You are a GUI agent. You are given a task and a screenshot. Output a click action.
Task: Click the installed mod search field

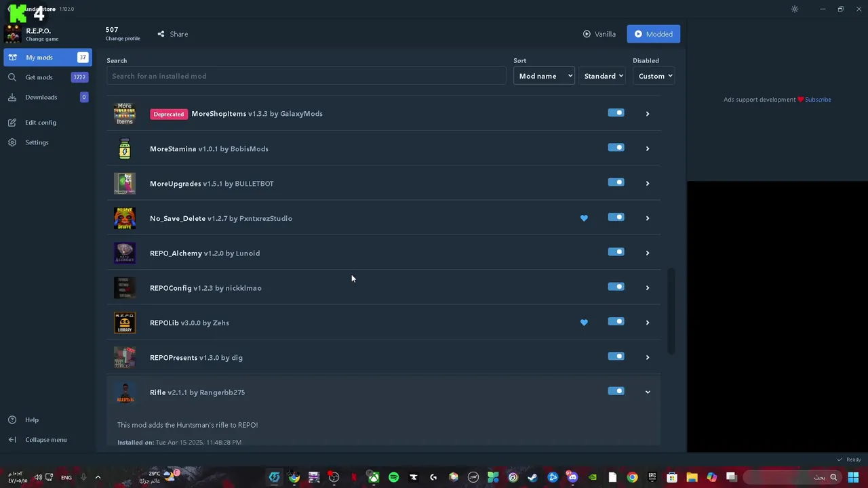(306, 76)
